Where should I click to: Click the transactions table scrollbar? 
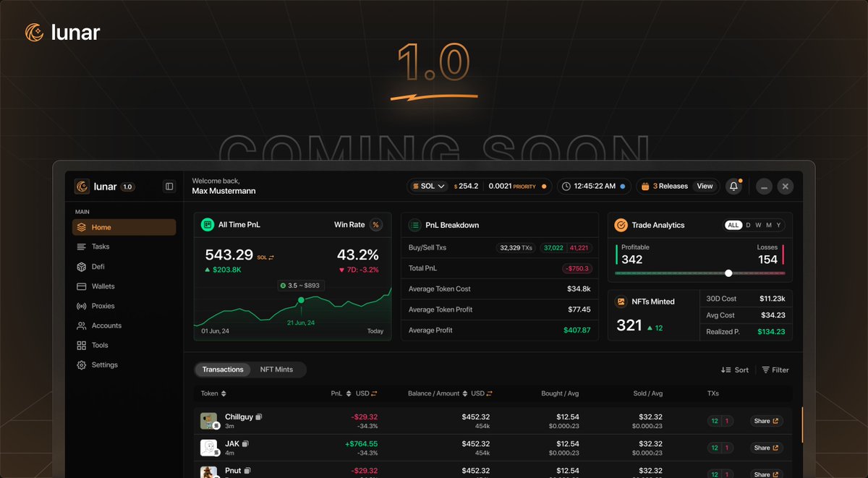pos(801,424)
